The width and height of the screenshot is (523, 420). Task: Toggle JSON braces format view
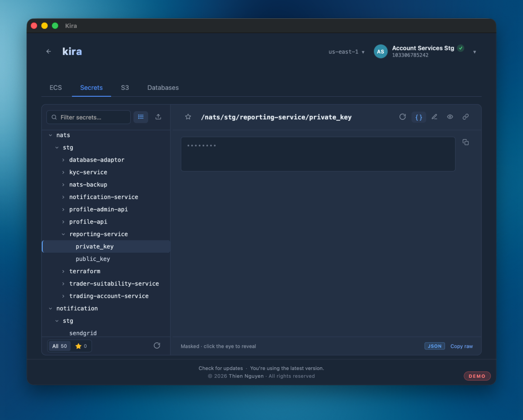pyautogui.click(x=419, y=117)
